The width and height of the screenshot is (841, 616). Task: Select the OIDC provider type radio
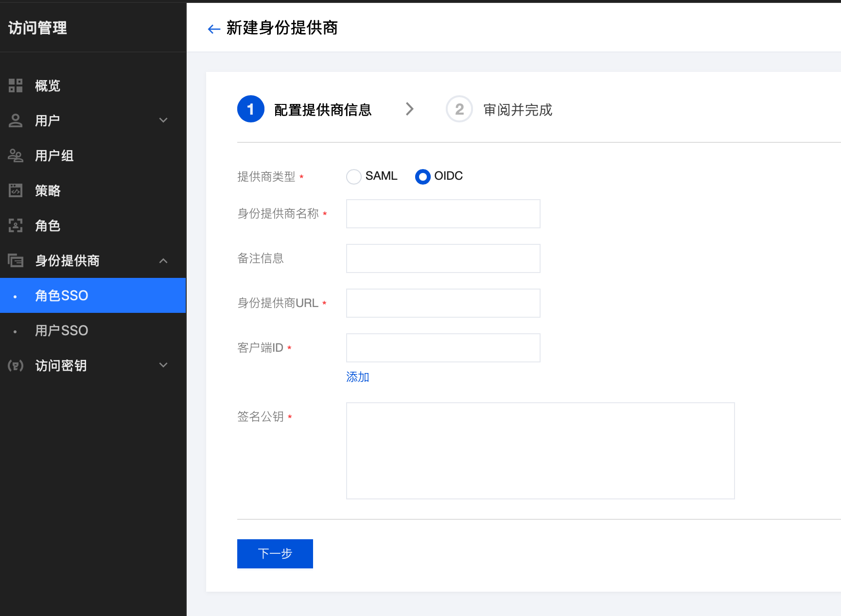tap(423, 176)
